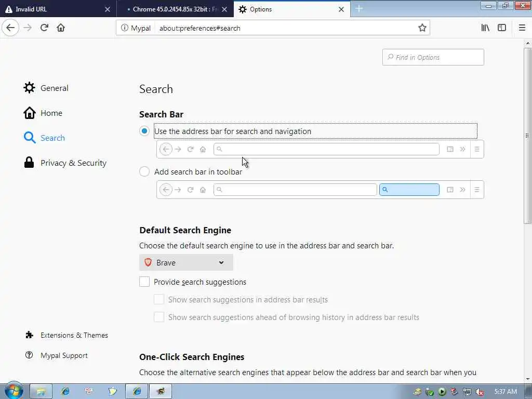Open Mypal Support link
Viewport: 532px width, 399px height.
57,355
